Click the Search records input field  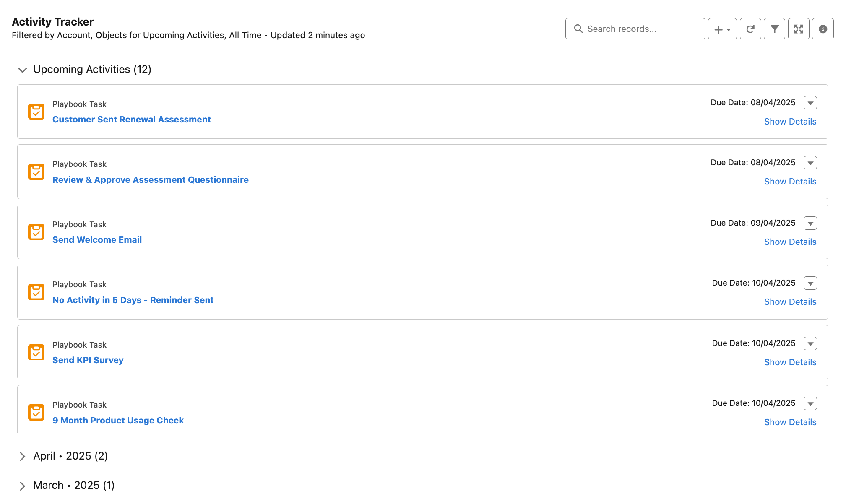(642, 29)
